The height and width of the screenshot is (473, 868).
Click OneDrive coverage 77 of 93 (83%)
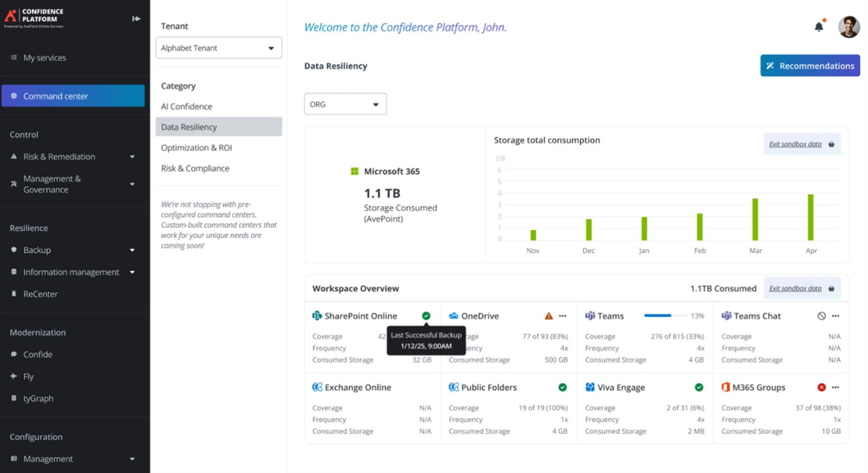pos(545,336)
